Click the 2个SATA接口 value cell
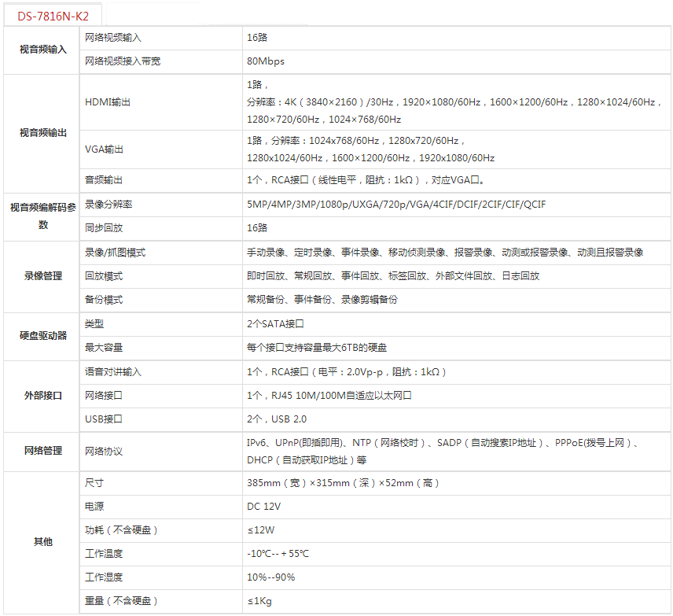This screenshot has height=616, width=673. point(275,323)
